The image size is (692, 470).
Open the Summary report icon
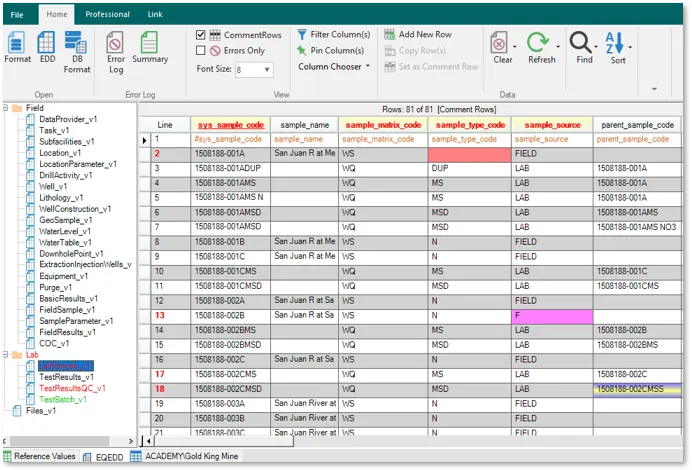point(149,42)
